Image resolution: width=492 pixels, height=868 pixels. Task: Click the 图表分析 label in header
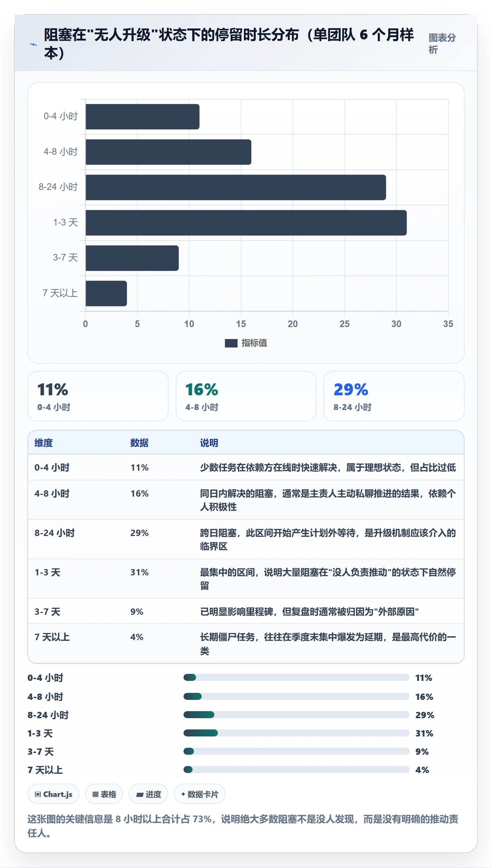(442, 44)
